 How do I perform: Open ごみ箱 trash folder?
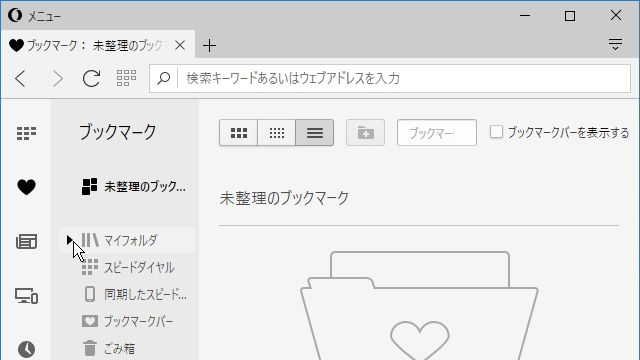click(x=109, y=349)
